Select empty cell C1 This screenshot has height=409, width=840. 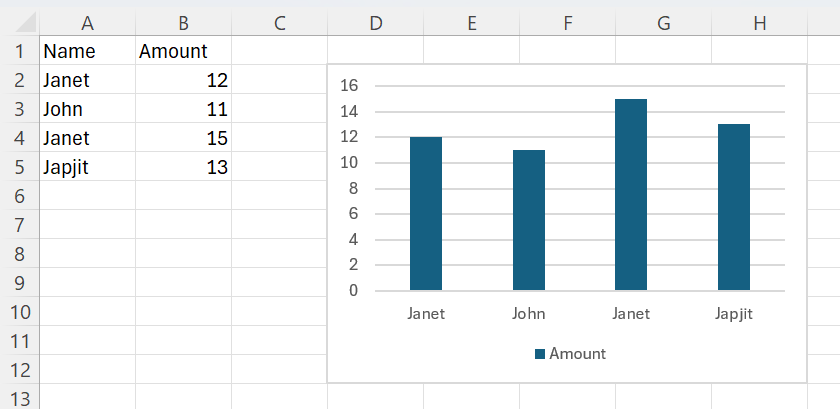(279, 51)
